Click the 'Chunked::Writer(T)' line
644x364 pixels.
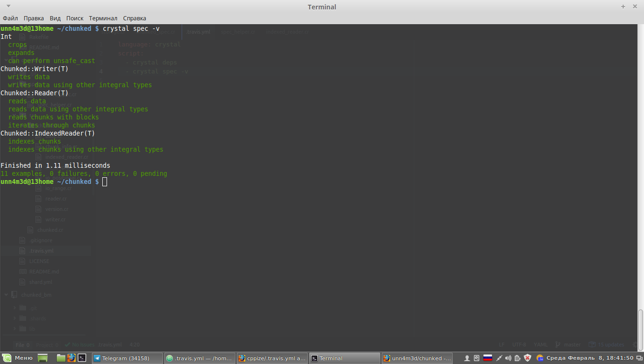point(35,69)
